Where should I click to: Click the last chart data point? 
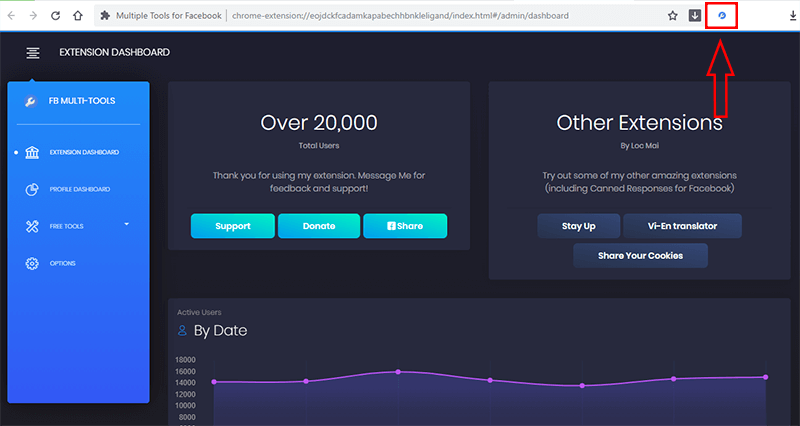[x=765, y=377]
